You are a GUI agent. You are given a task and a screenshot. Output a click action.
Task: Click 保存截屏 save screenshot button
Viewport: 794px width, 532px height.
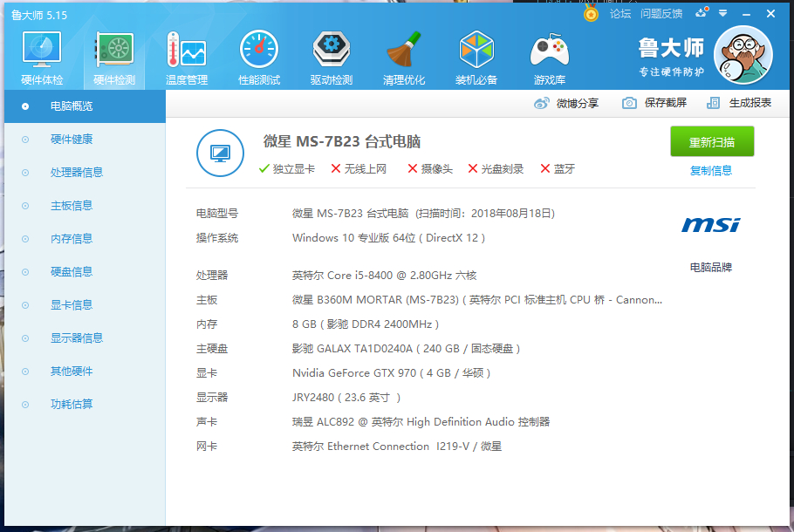(654, 103)
